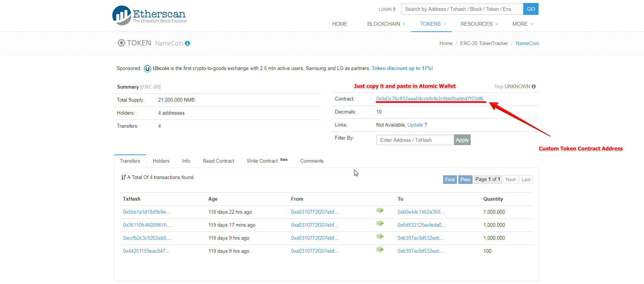
Task: Click the Update links link
Action: pos(415,125)
